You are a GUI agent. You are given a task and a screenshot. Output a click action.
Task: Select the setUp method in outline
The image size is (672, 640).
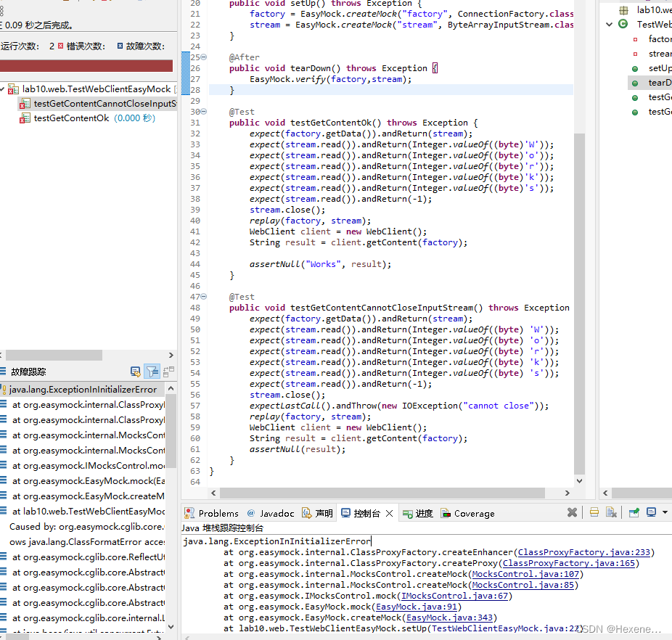(x=650, y=68)
